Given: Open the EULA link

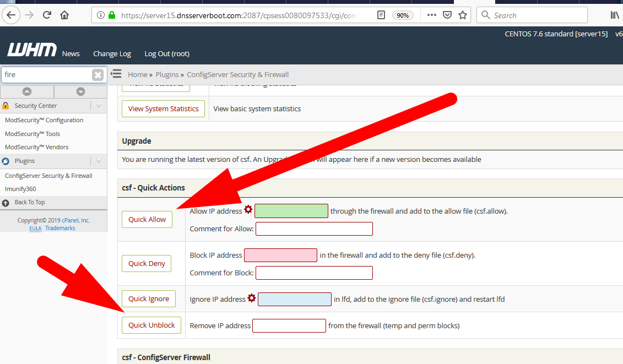Looking at the screenshot, I should pos(35,229).
